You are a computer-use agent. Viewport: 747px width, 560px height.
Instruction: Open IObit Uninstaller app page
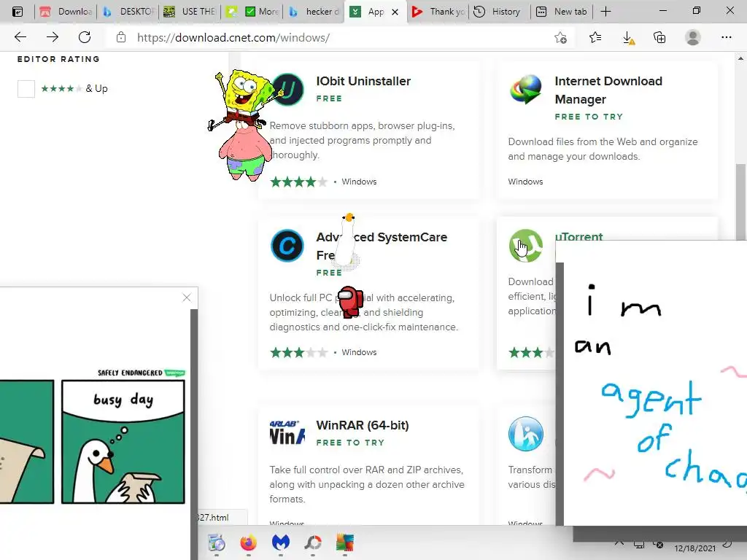[x=363, y=81]
